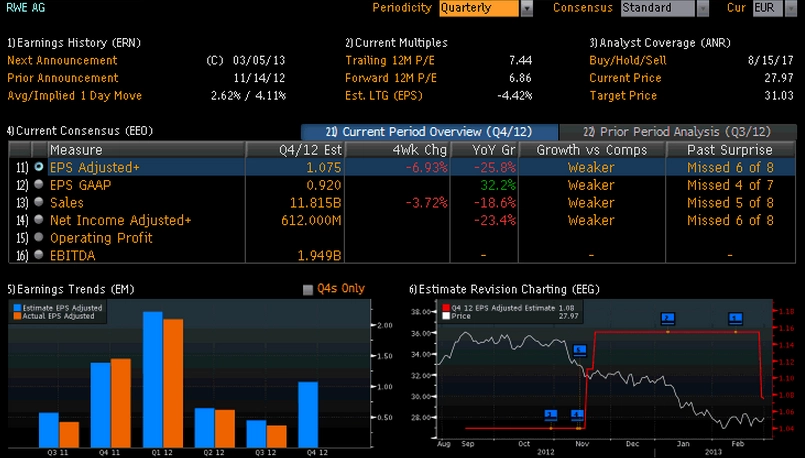Click the Trailing 12M P/E label

click(390, 61)
